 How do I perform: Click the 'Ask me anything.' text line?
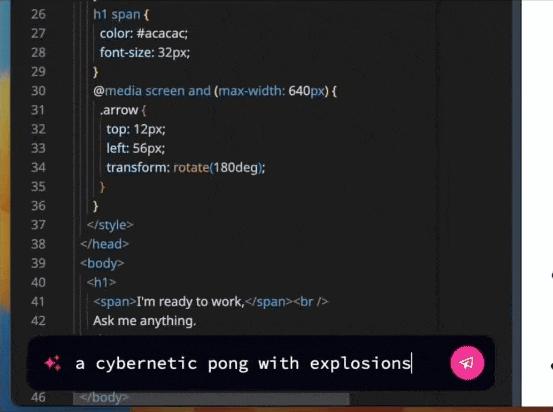click(144, 321)
